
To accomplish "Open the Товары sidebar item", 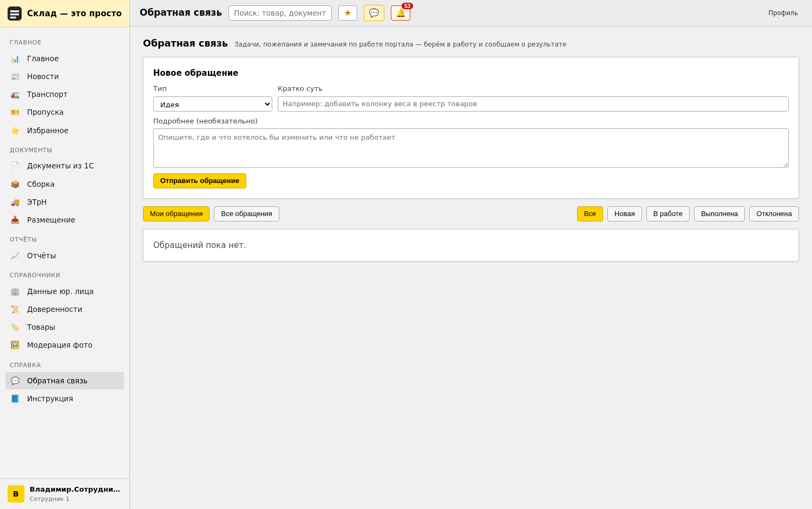I will [x=64, y=327].
